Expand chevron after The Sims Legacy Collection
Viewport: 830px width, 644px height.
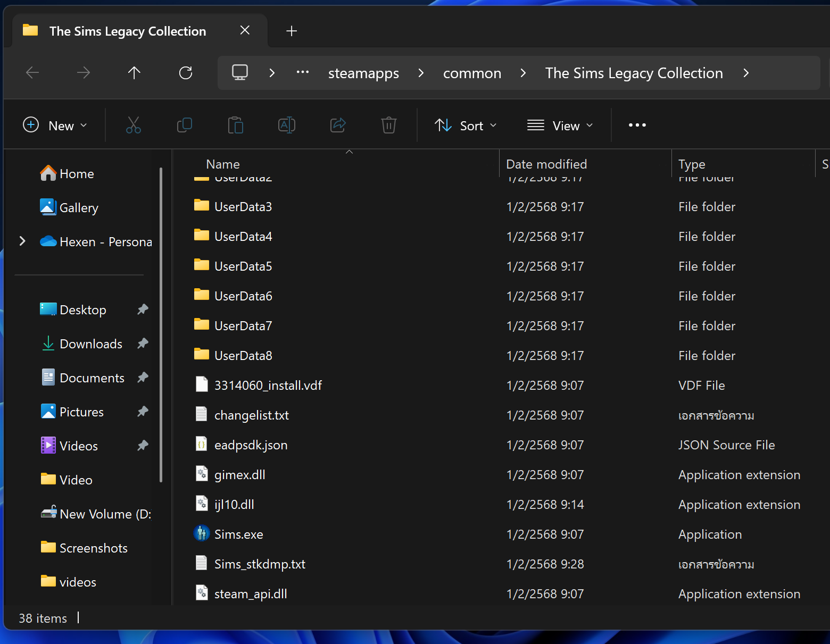click(x=746, y=73)
